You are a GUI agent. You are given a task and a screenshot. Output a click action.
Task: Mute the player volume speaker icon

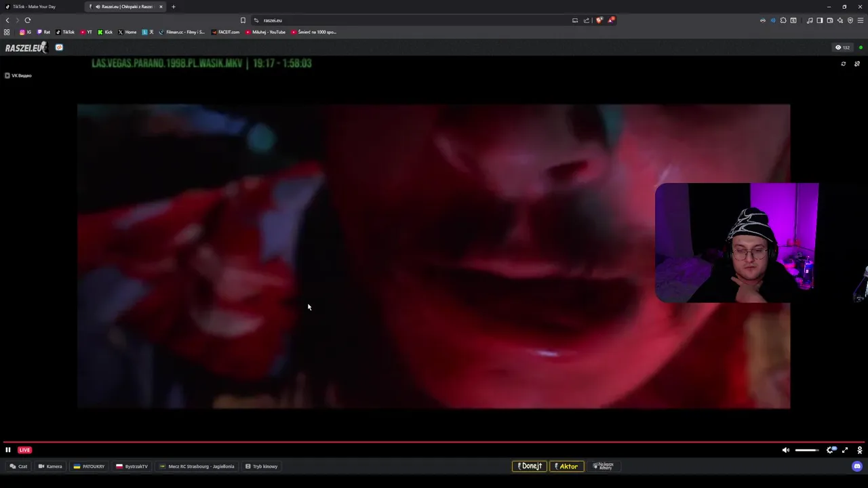786,450
